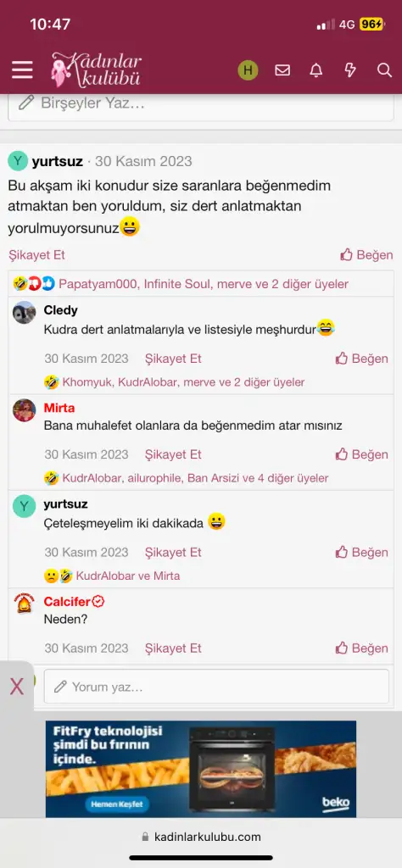Like Calcifer's comment with Beğen
The width and height of the screenshot is (402, 868).
coord(361,648)
